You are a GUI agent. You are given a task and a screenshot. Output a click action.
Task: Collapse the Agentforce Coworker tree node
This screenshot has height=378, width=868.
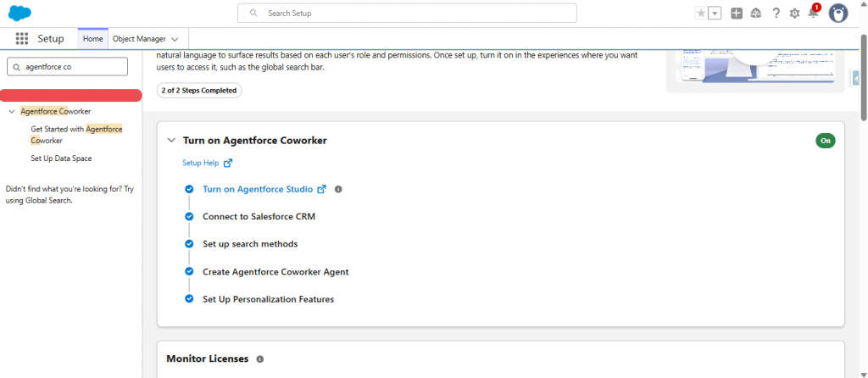point(12,112)
